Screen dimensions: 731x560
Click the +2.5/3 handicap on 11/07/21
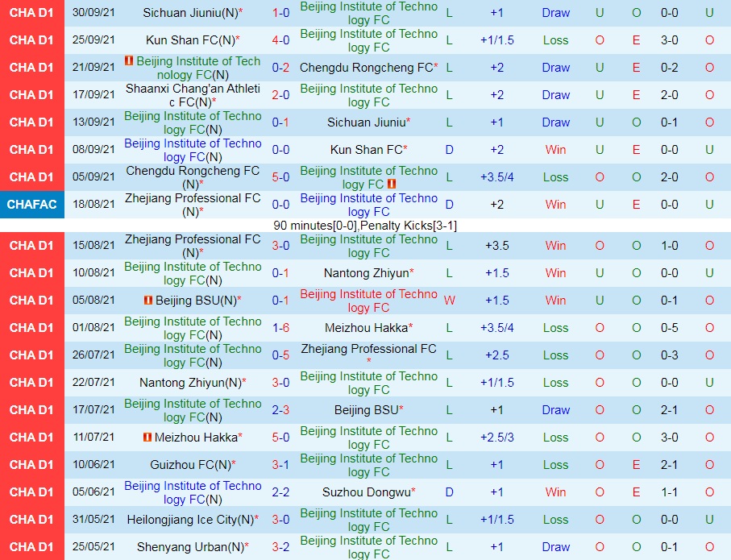[497, 438]
